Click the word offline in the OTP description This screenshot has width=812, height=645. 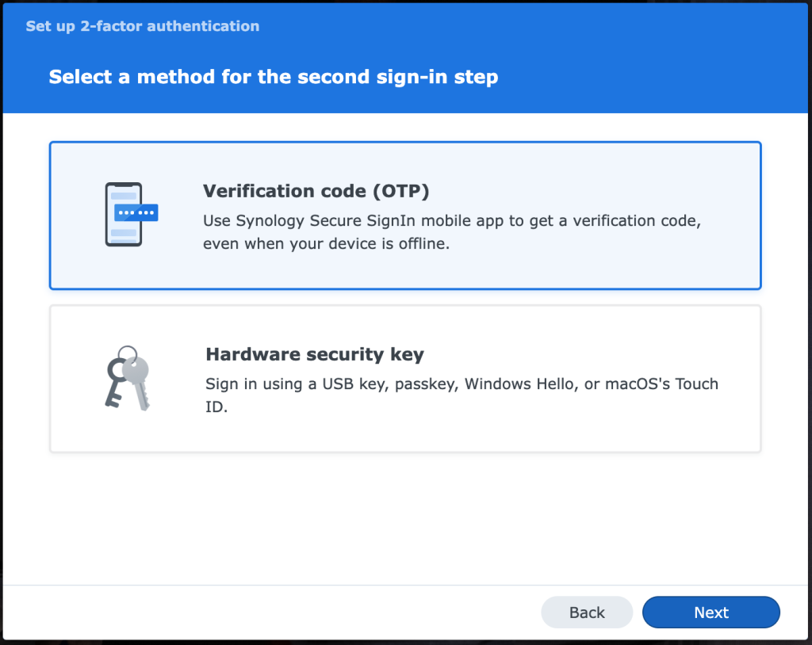pyautogui.click(x=423, y=243)
